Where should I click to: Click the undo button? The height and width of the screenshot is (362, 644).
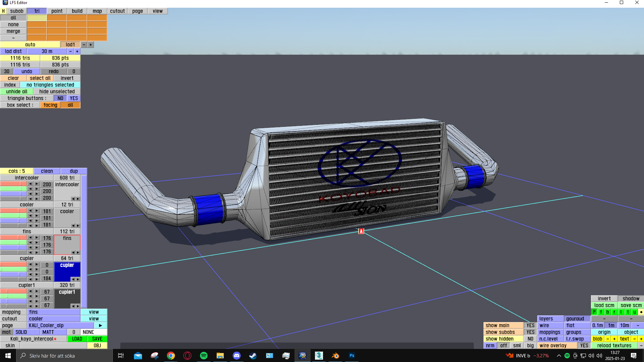(27, 71)
